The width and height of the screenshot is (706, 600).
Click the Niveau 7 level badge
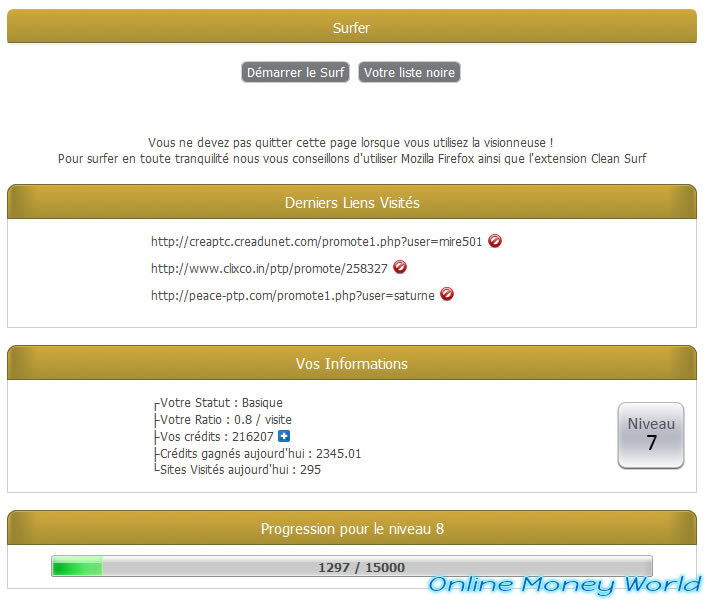point(651,435)
